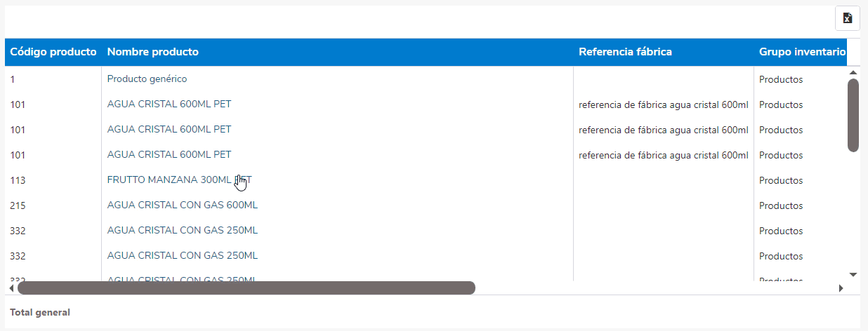Click the vertical scrollbar thumb
Screen dimensions: 868x331
point(853,115)
